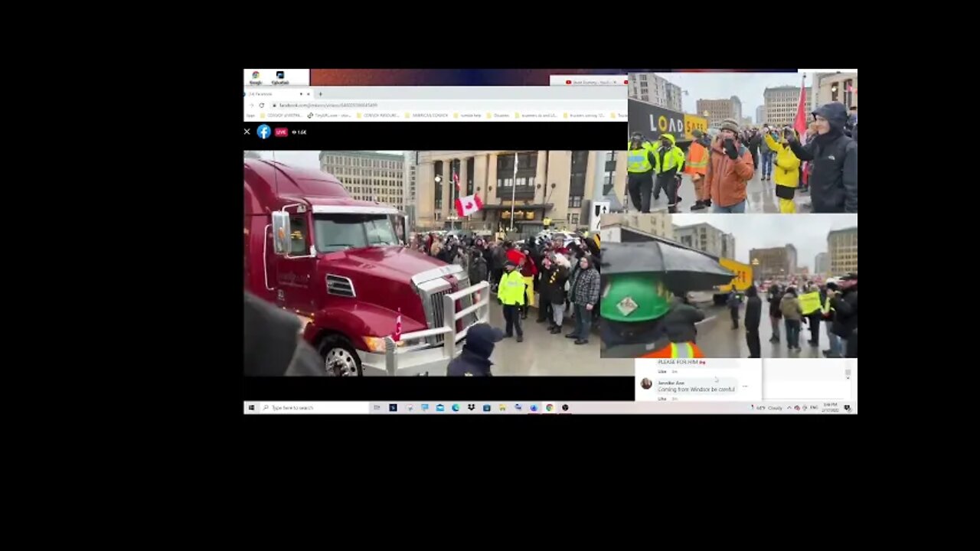Screen dimensions: 980x551
Task: Click the 'Type here to search' taskbar box
Action: pyautogui.click(x=315, y=408)
